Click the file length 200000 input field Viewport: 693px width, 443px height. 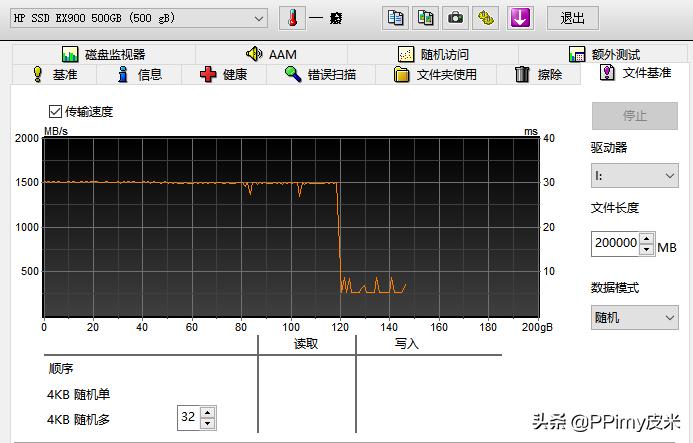[615, 243]
